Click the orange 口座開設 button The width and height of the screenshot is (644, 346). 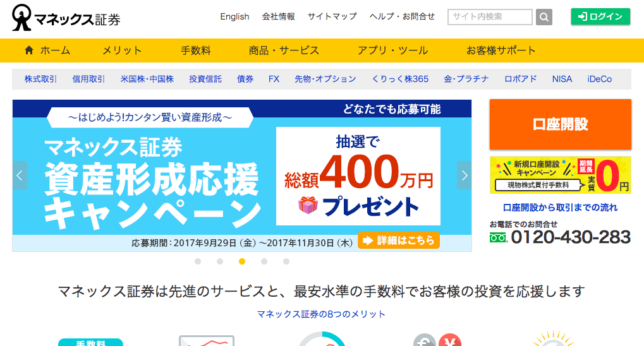(x=560, y=124)
